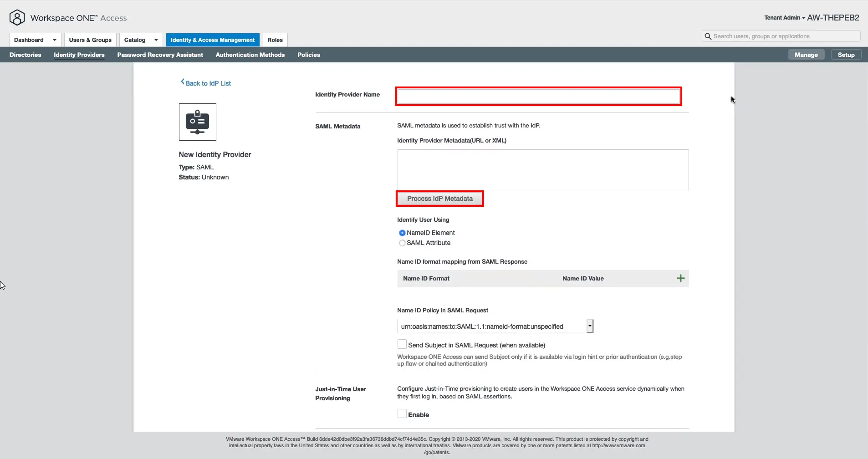This screenshot has height=459, width=868.
Task: Click the Name ID Format column header
Action: [426, 279]
